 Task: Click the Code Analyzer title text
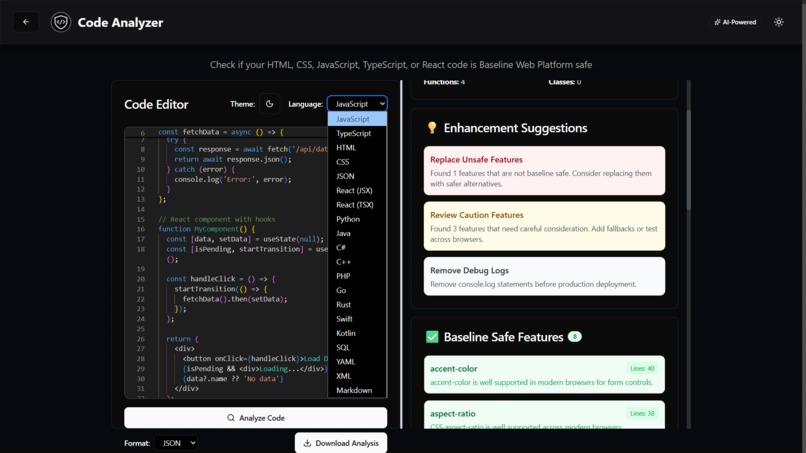coord(120,23)
